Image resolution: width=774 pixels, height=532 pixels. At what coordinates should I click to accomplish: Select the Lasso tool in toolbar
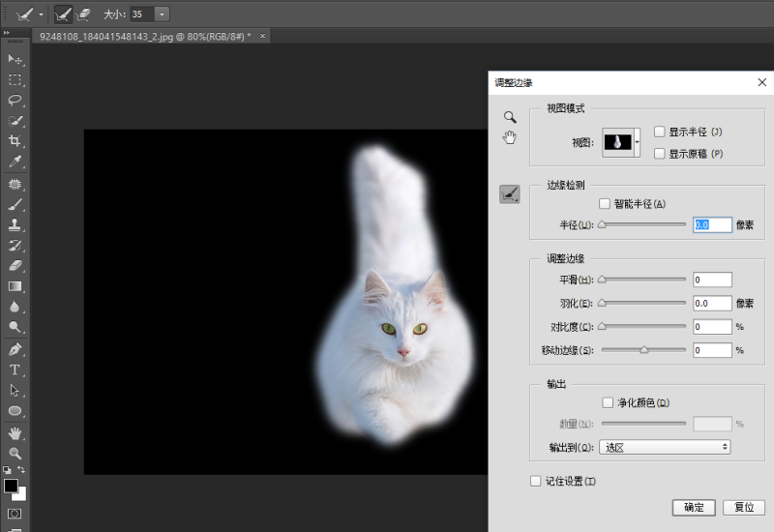15,101
